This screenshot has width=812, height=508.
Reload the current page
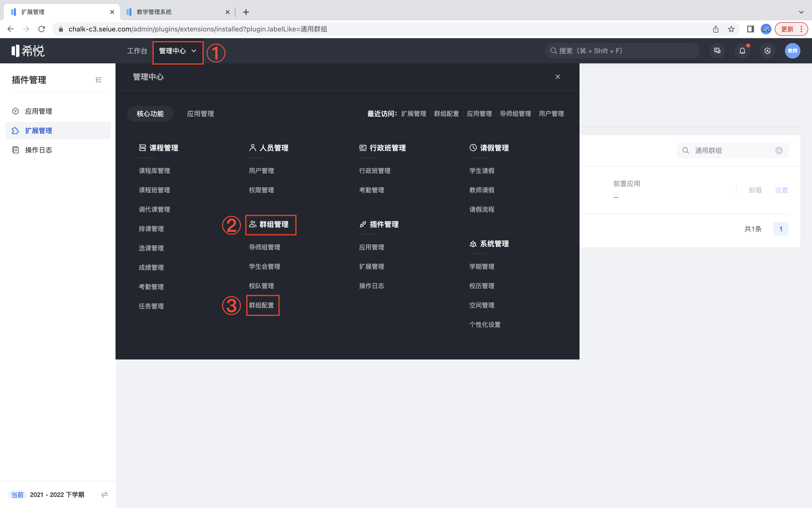click(x=42, y=29)
